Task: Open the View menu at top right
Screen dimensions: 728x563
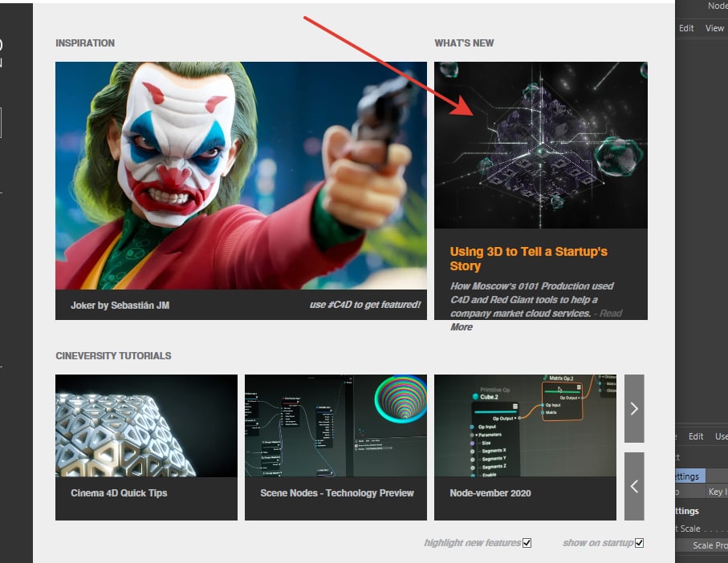Action: 714,28
